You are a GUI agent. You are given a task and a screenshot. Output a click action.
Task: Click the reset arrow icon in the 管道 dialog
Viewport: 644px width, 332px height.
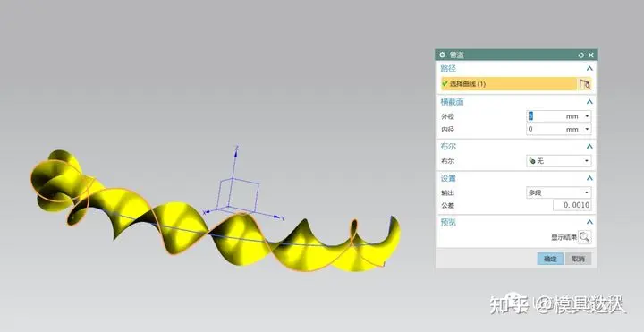click(580, 55)
